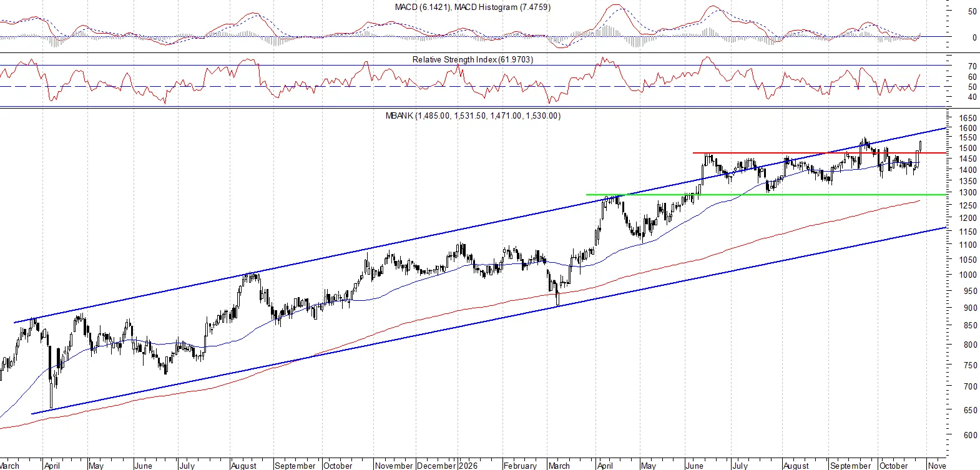Click the MBANK price header label
This screenshot has width=980, height=470.
pos(473,115)
